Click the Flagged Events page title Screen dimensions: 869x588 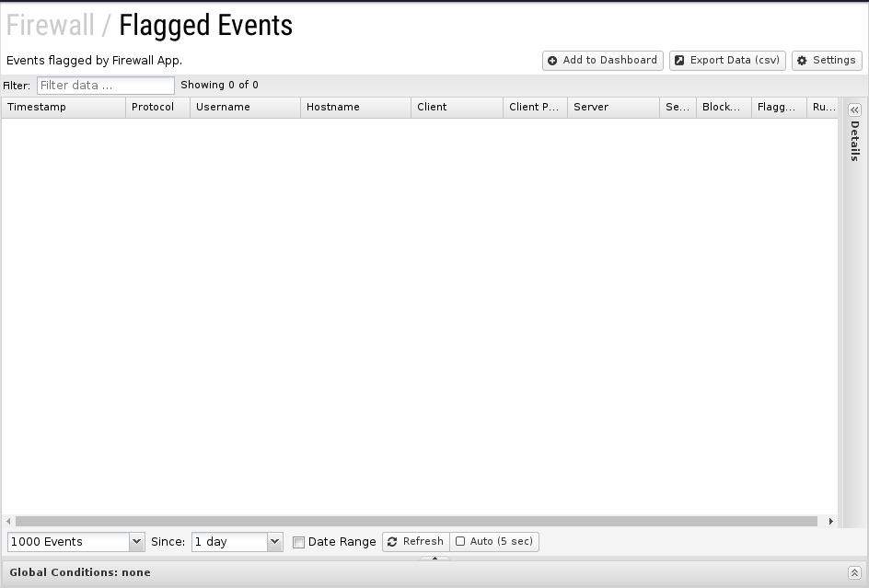(205, 26)
